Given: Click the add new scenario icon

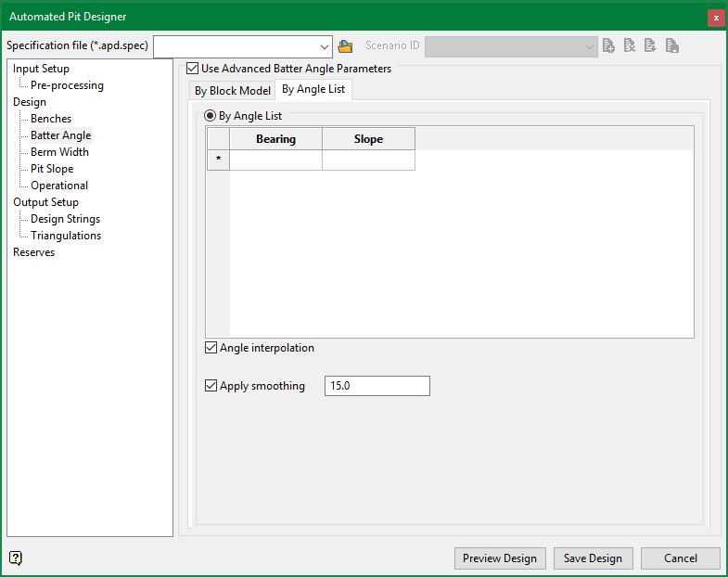Looking at the screenshot, I should click(608, 45).
